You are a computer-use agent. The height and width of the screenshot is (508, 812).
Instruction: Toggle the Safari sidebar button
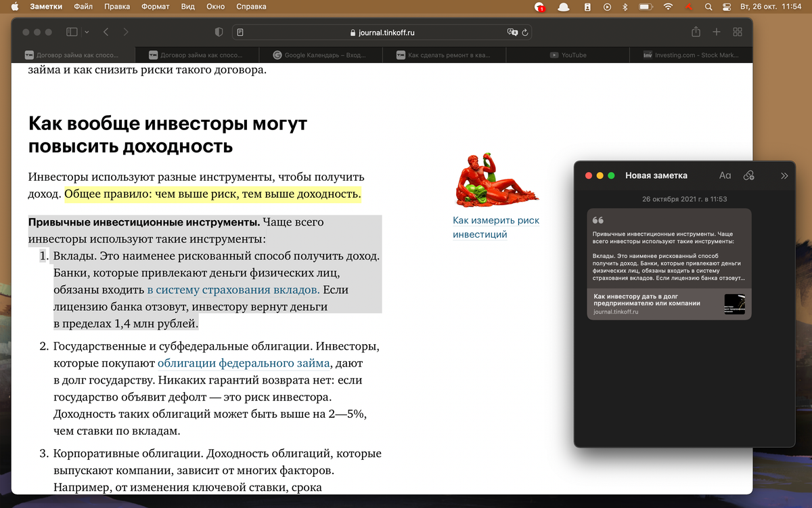click(71, 32)
